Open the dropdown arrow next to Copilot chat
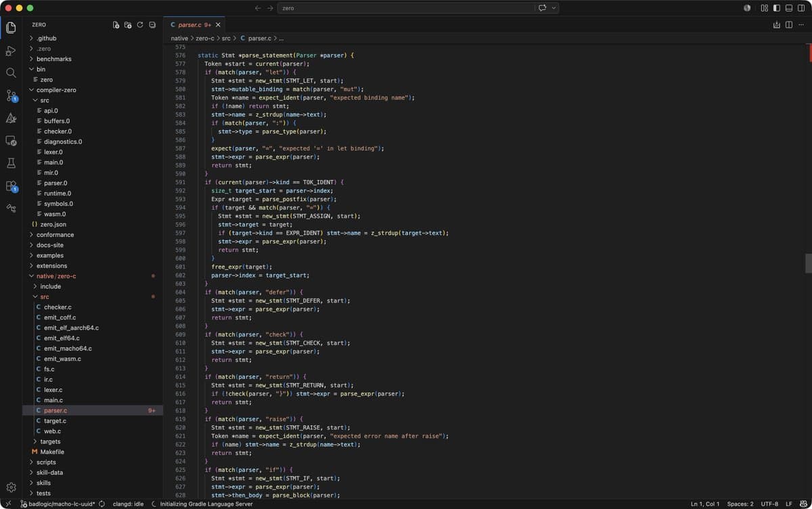812x509 pixels. tap(554, 8)
